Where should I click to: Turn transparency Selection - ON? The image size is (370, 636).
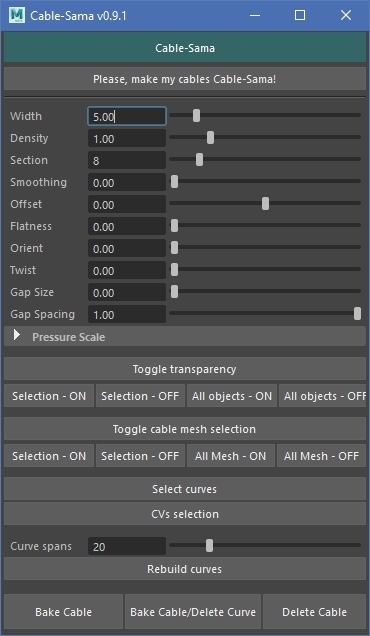click(x=49, y=396)
